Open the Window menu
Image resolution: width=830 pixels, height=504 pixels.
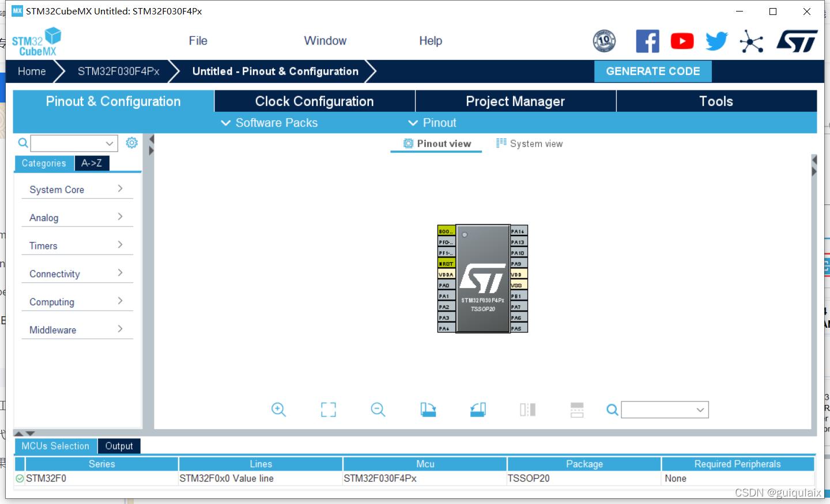coord(325,41)
